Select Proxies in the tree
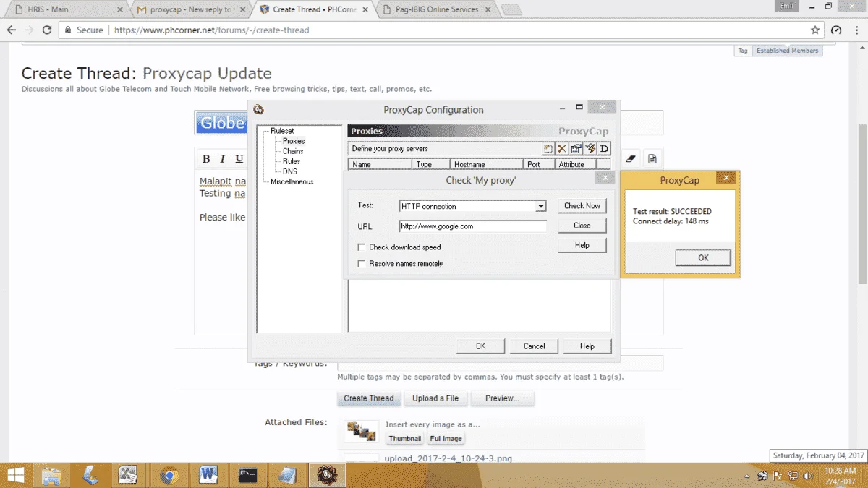This screenshot has height=488, width=868. coord(294,141)
